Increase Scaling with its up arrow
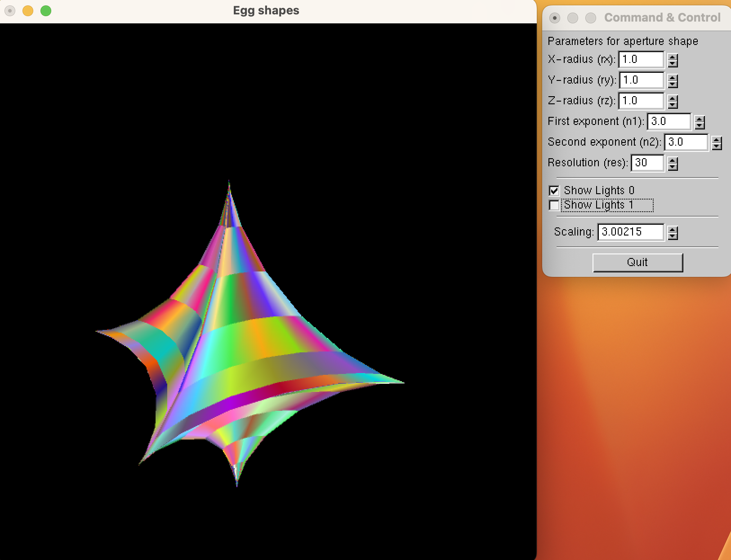This screenshot has width=731, height=560. coord(673,230)
